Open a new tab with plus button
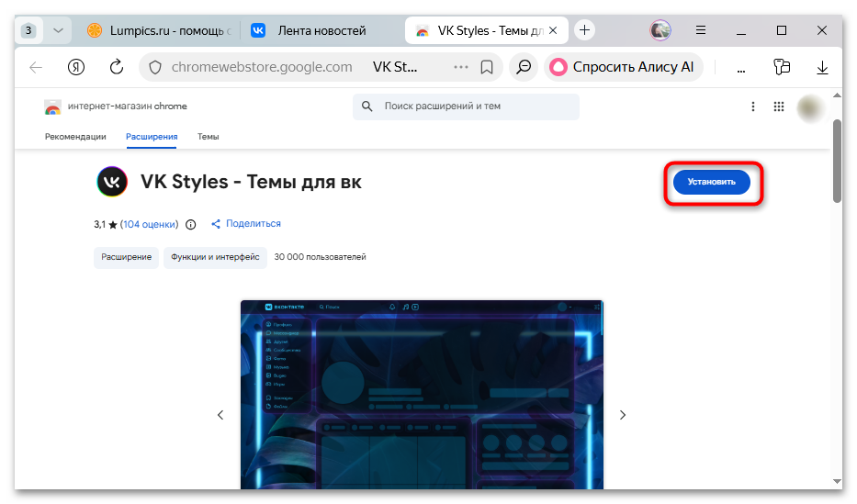This screenshot has height=504, width=857. pyautogui.click(x=584, y=30)
